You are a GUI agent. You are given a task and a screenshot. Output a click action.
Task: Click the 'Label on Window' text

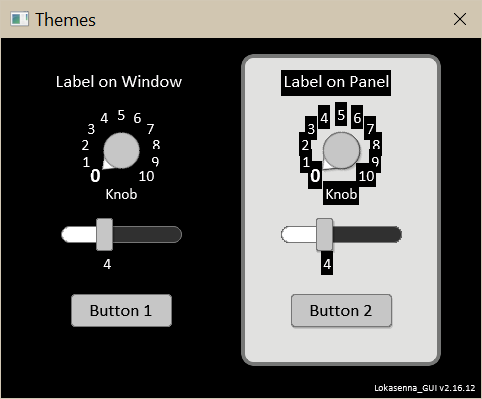119,82
